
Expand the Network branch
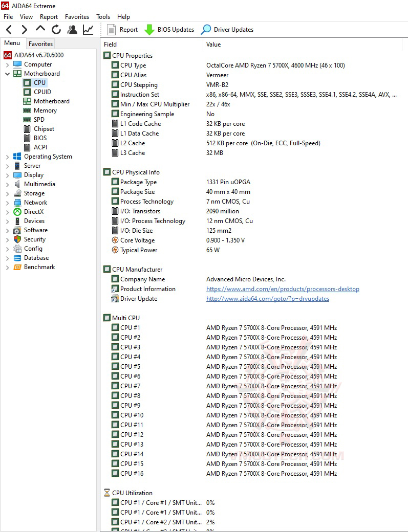point(8,203)
